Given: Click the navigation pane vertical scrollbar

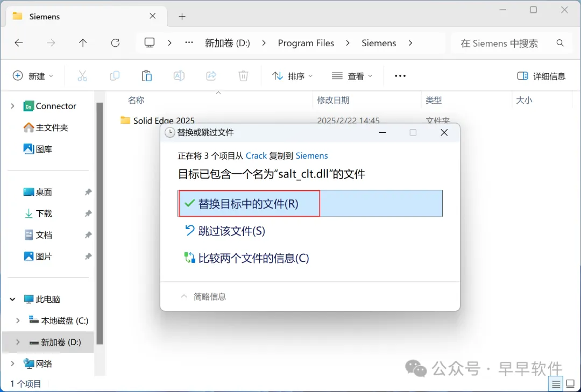Looking at the screenshot, I should tap(100, 224).
